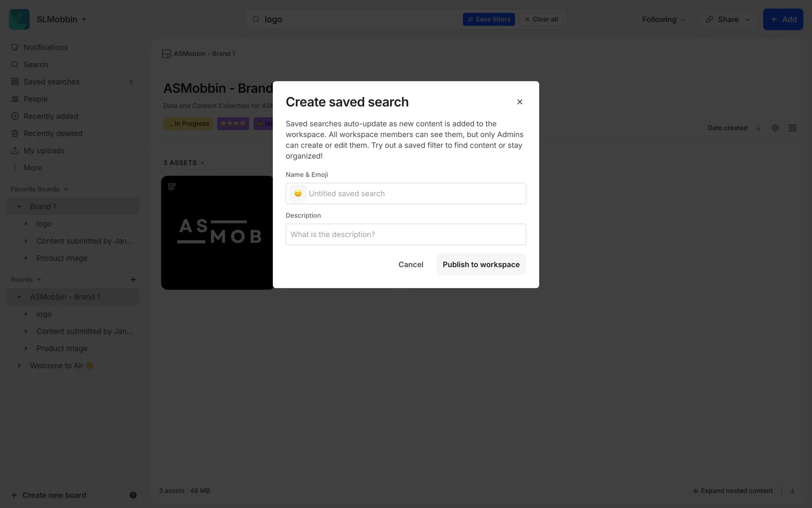This screenshot has height=508, width=812.
Task: Open Saved searches in sidebar
Action: (x=52, y=82)
